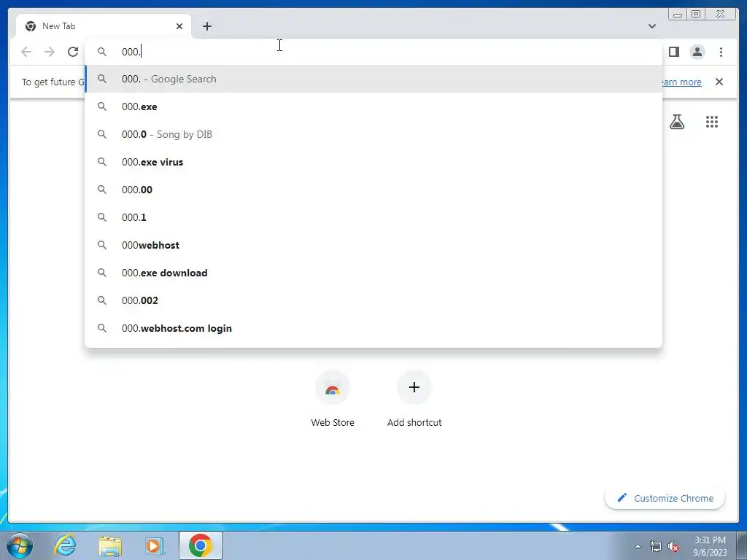The image size is (747, 560).
Task: Select '000.webhost.com login' suggestion
Action: tap(373, 328)
